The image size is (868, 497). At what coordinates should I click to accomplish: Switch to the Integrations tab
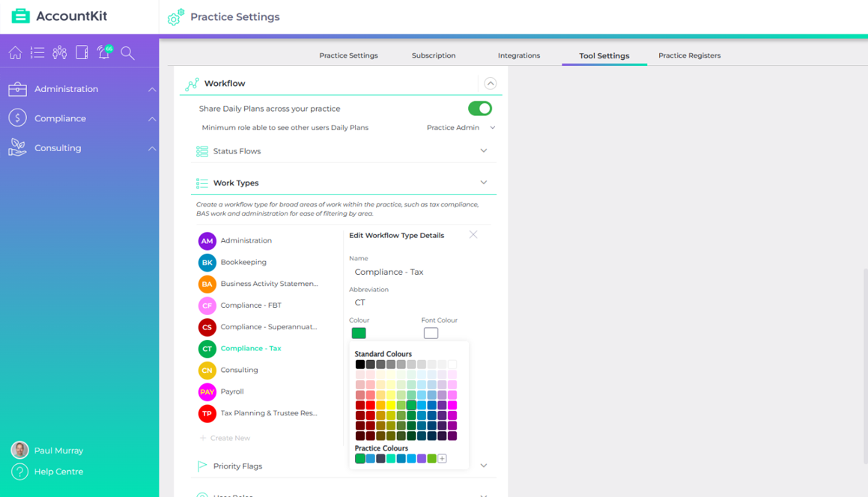click(519, 55)
